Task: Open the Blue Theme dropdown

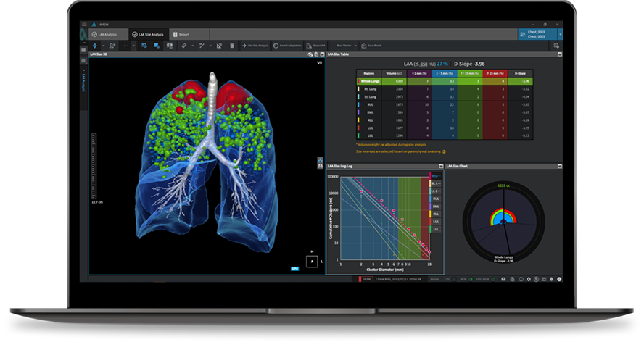Action: [x=346, y=46]
